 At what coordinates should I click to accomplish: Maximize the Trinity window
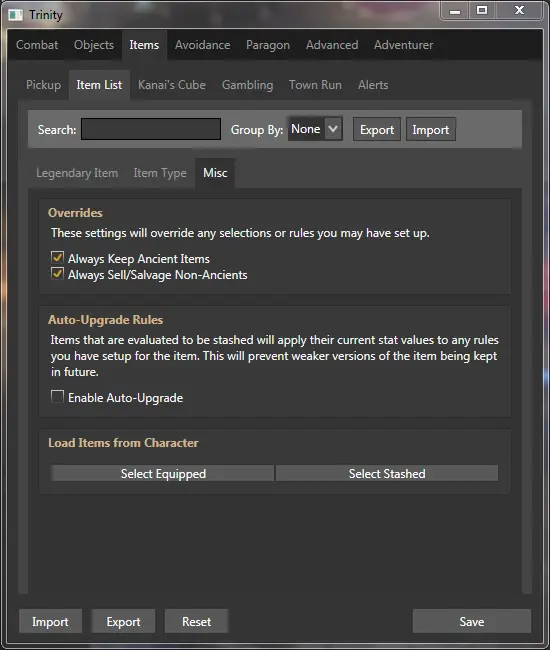coord(482,10)
